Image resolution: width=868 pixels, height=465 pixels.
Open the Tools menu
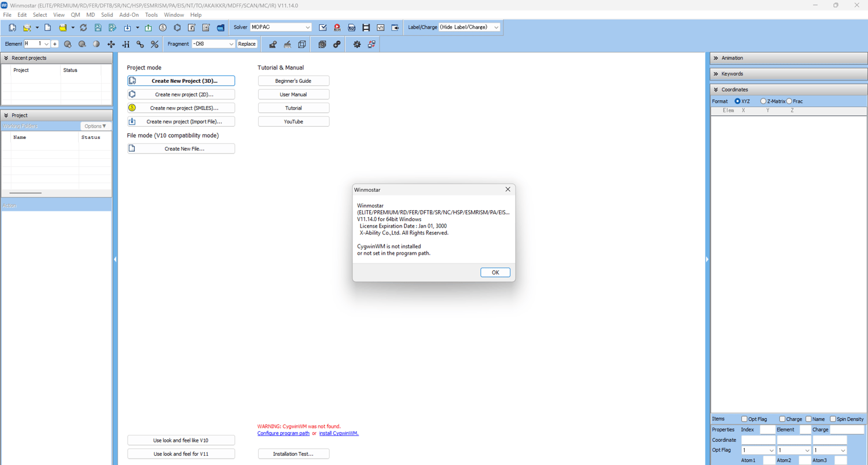pyautogui.click(x=152, y=15)
